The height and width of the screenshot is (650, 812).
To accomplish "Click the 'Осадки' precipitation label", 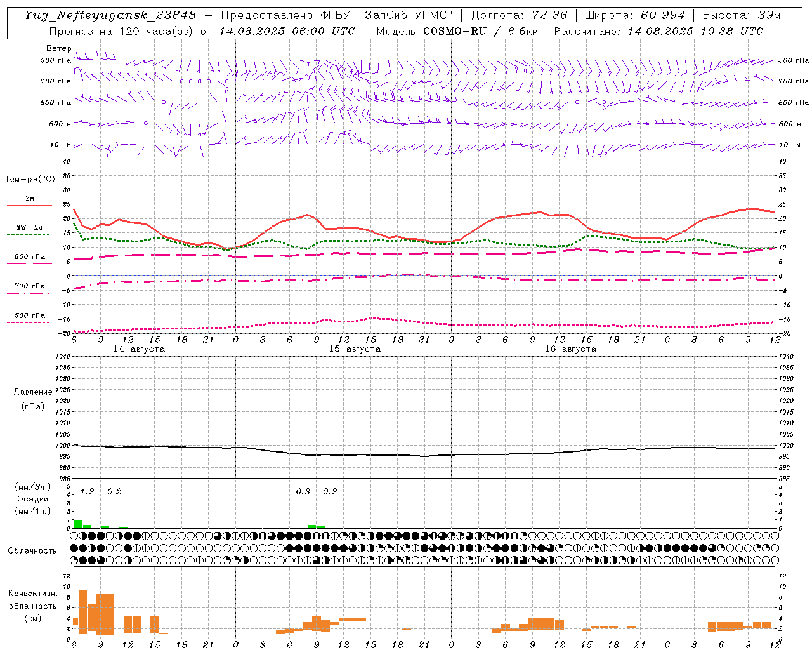I will coord(33,499).
